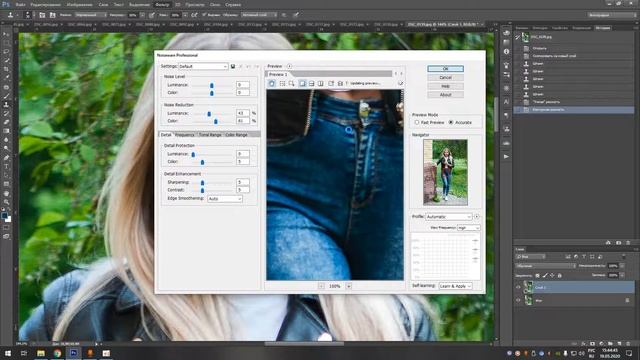Select the region selection tool in preview
The height and width of the screenshot is (360, 640).
[x=282, y=83]
